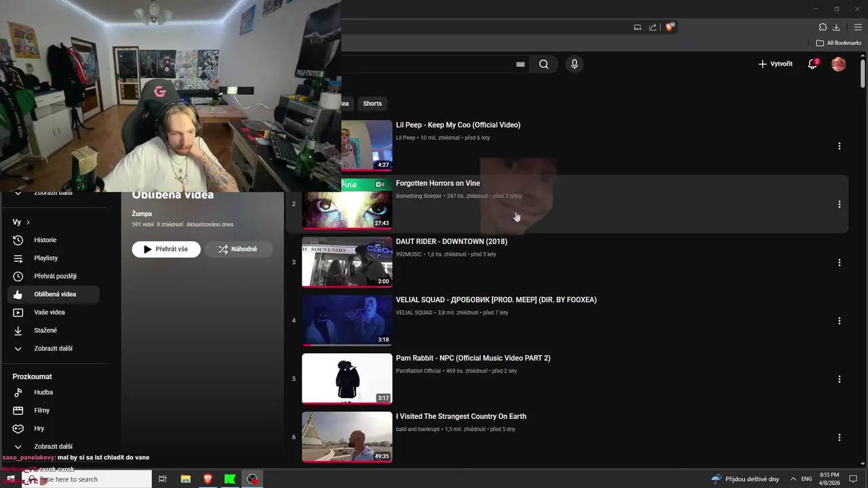Open video title Lil Peep - Keep My Coo
868x488 pixels.
pos(458,125)
